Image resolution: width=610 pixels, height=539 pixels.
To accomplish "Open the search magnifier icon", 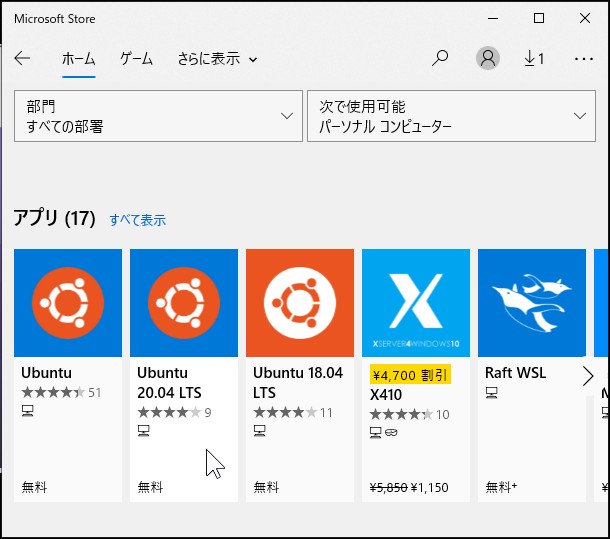I will 440,58.
